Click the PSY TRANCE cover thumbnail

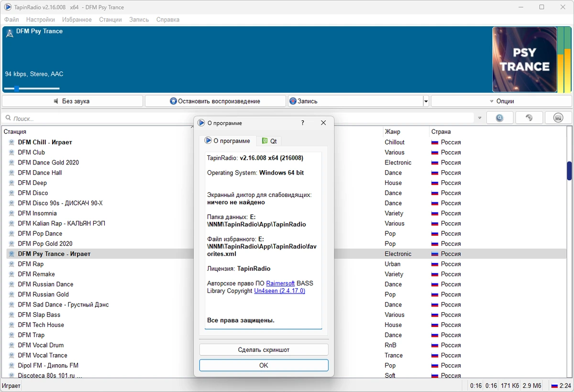click(525, 59)
